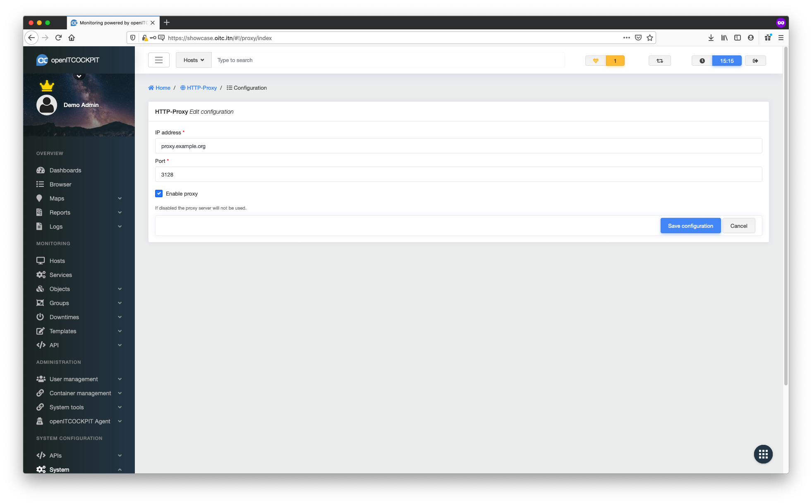Uncheck the Enable proxy checkbox
This screenshot has width=812, height=504.
click(159, 193)
